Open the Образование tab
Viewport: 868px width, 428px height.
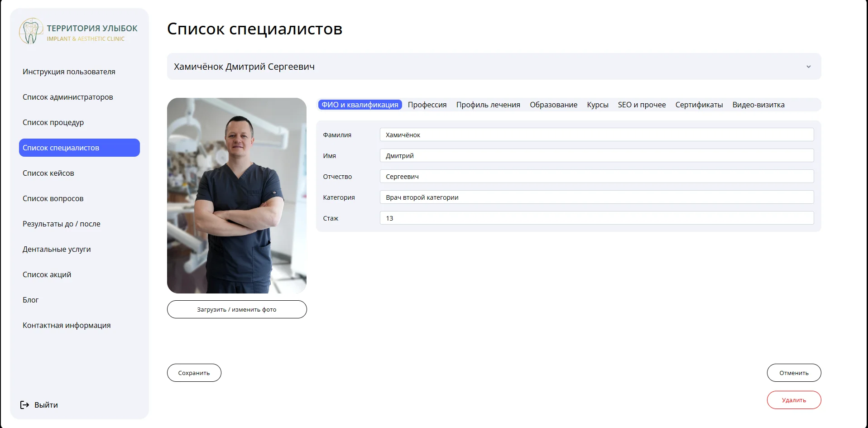coord(553,105)
